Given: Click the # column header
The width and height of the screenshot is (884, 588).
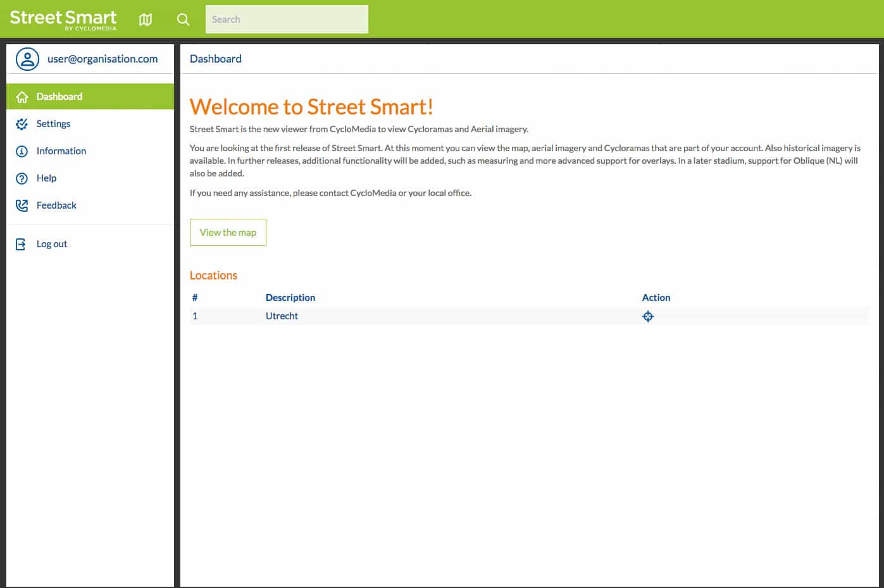Looking at the screenshot, I should point(195,298).
